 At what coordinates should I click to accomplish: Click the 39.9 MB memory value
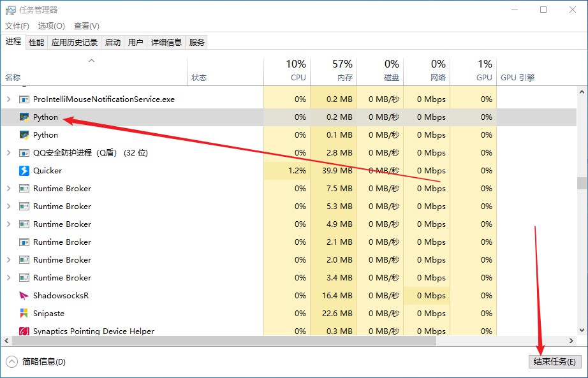(x=337, y=171)
